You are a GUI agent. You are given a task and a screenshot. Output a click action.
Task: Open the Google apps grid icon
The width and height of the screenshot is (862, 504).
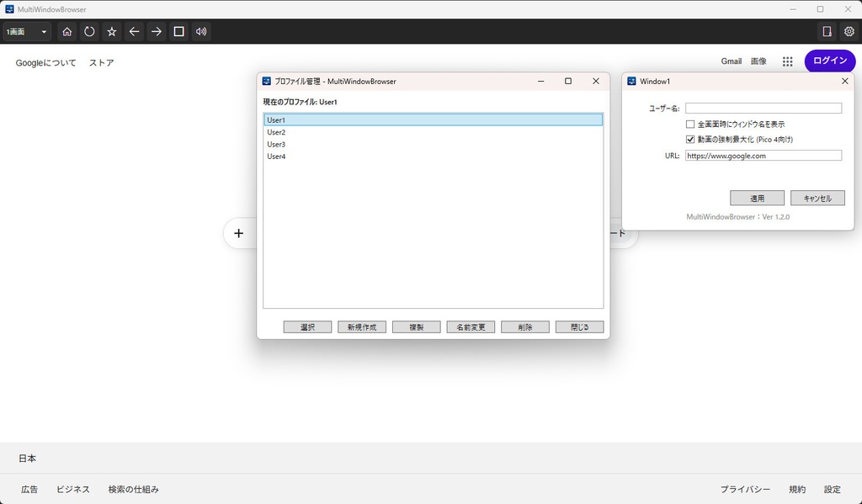point(787,61)
